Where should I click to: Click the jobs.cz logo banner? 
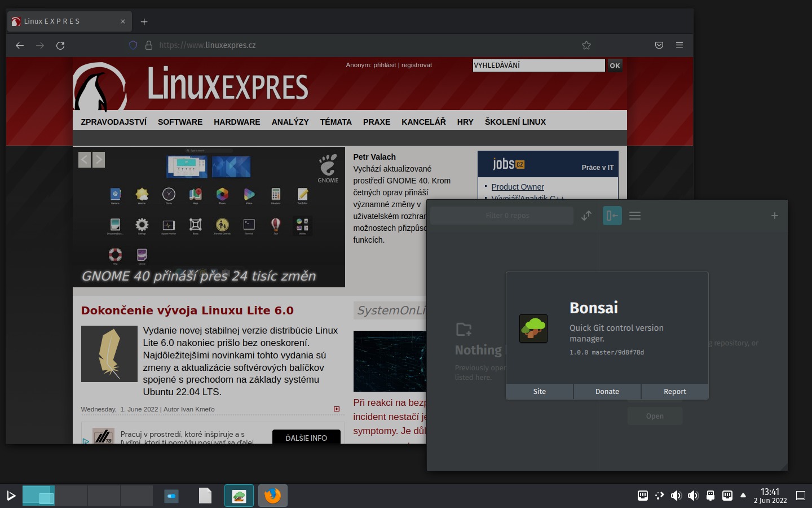pyautogui.click(x=509, y=164)
